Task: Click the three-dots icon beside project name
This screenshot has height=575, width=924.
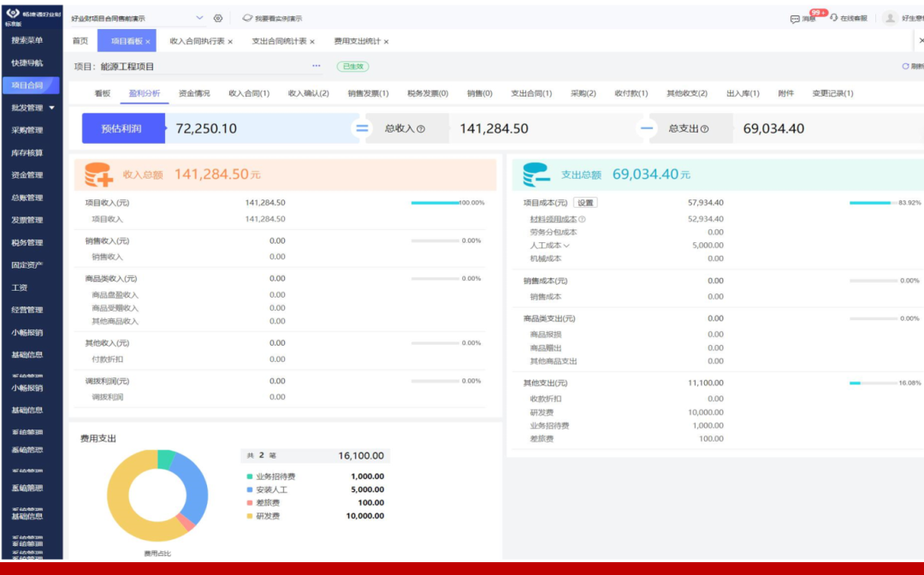Action: coord(316,66)
